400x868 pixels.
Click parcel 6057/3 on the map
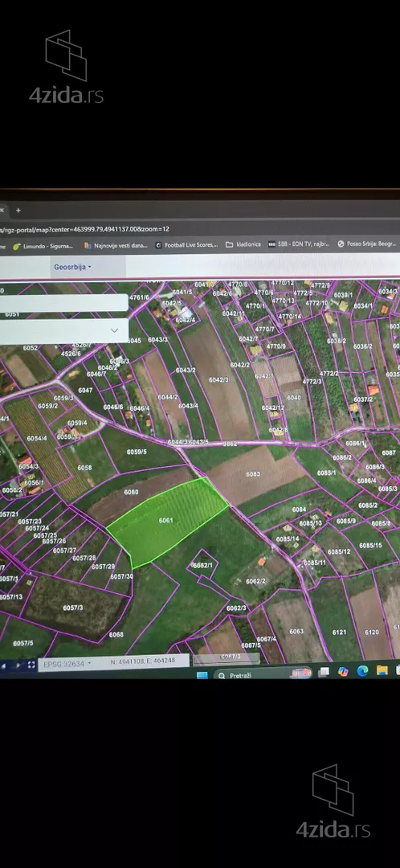[x=72, y=608]
